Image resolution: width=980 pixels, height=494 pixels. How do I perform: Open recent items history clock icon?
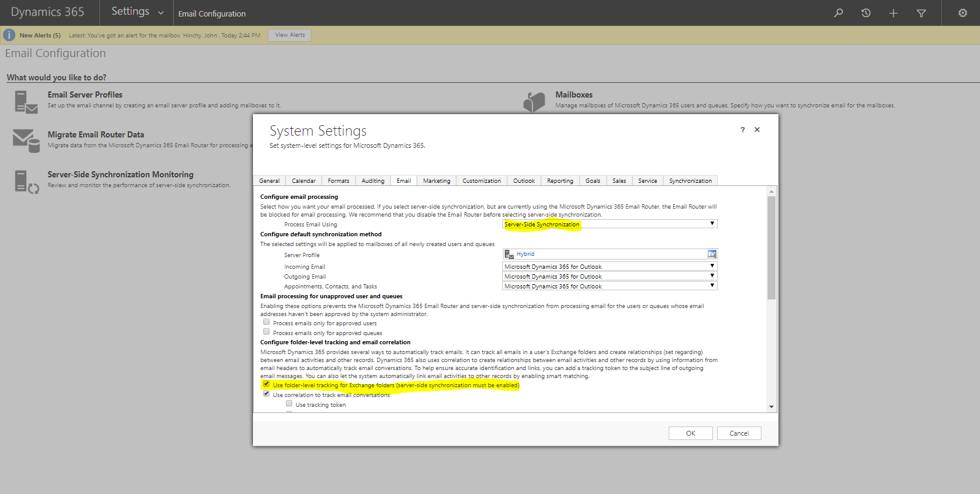(866, 13)
